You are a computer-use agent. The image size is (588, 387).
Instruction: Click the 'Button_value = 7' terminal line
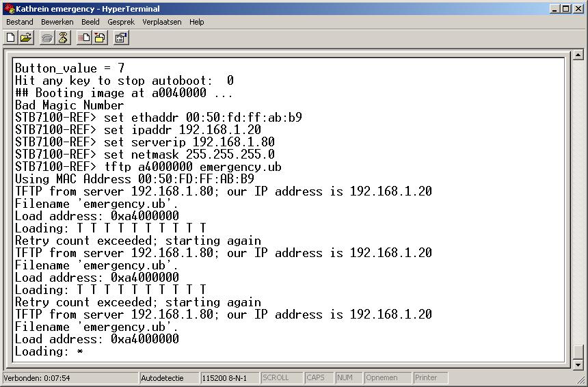point(70,68)
